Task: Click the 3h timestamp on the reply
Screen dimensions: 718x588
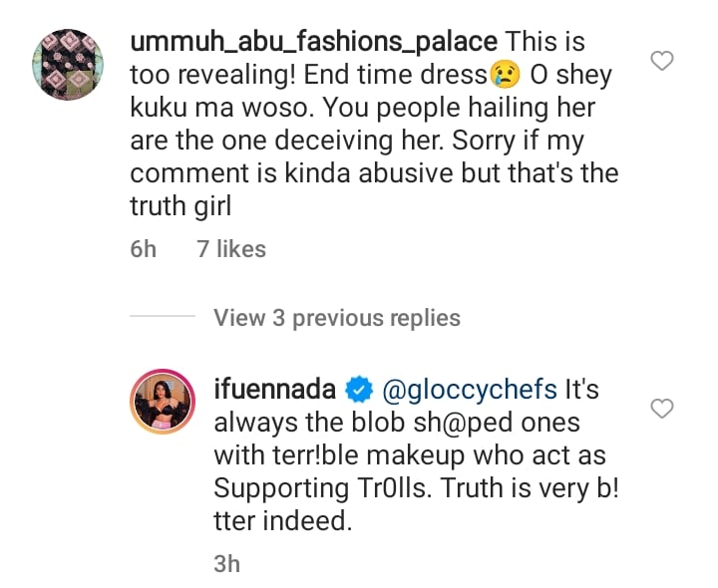Action: point(227,563)
